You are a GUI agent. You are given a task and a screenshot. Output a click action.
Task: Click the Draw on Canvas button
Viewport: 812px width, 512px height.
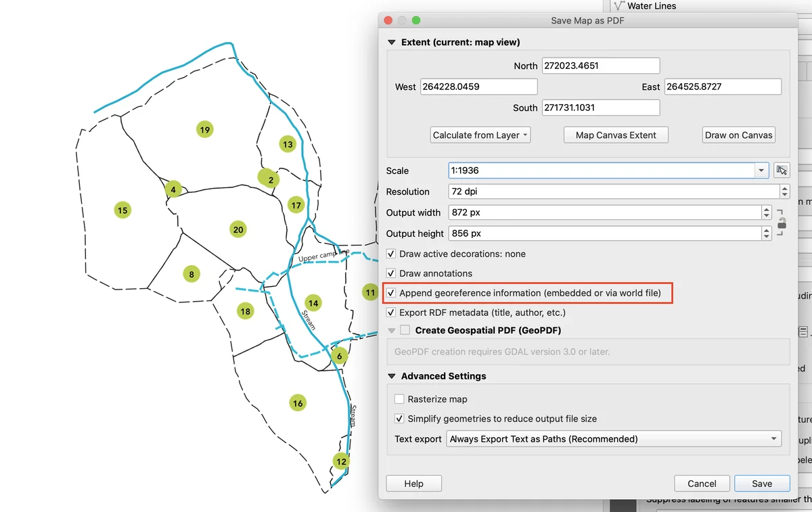[x=738, y=135]
